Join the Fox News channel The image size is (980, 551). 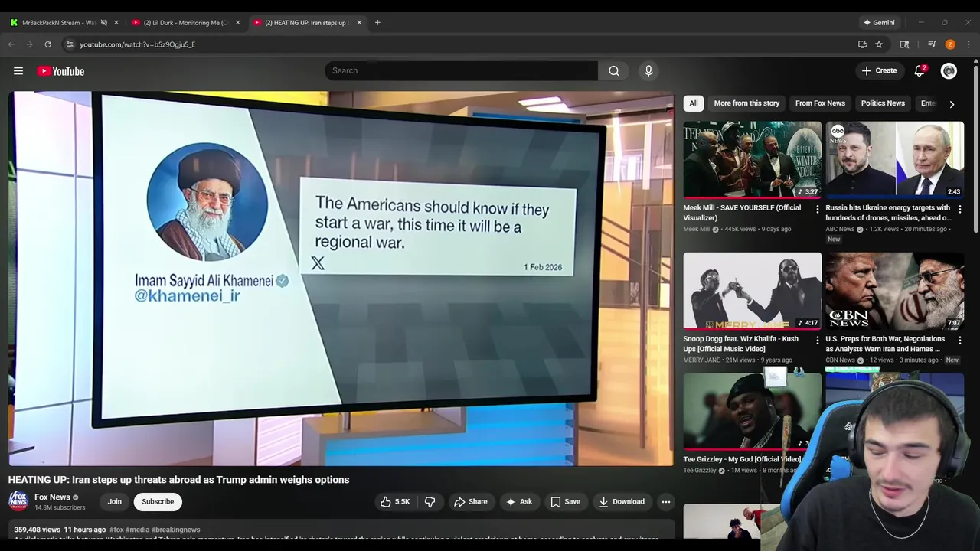coord(115,501)
